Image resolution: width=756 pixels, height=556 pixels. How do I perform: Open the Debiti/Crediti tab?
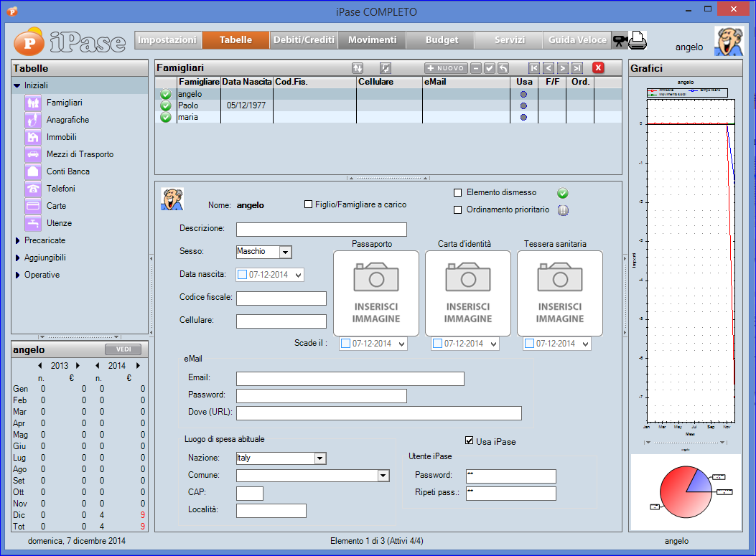tap(304, 40)
